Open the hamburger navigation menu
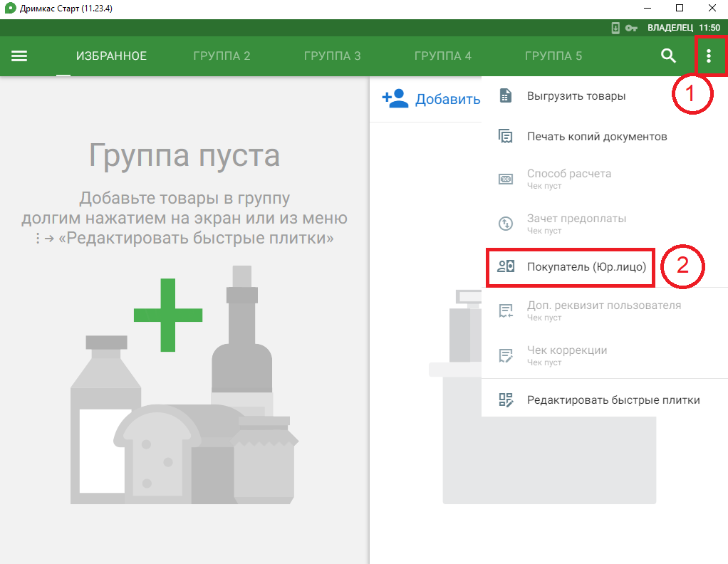This screenshot has height=564, width=728. (19, 56)
